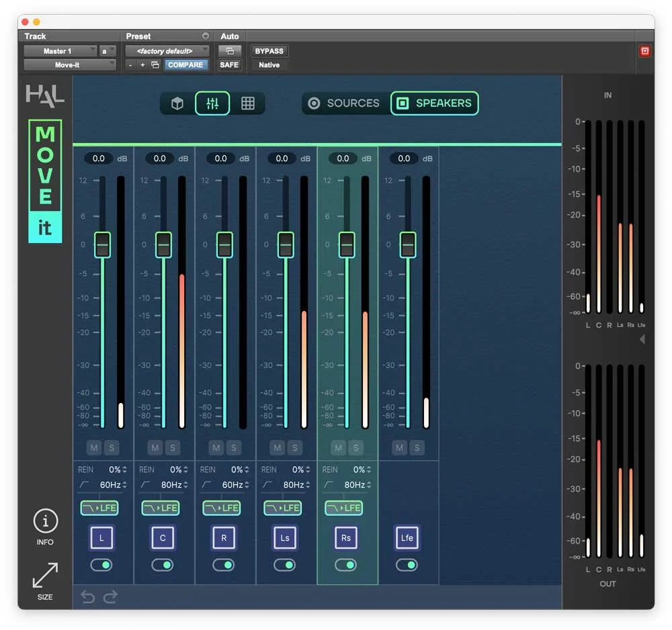Click the SIZE resize arrow icon
Viewport: 672px width, 630px height.
(x=45, y=575)
